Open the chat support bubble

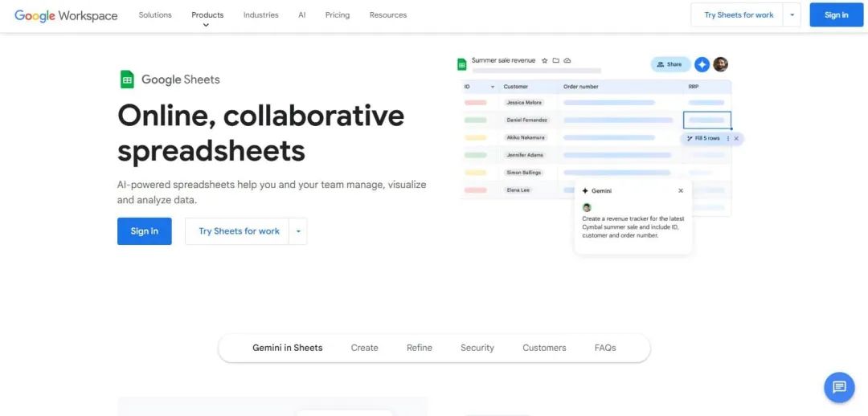(839, 387)
